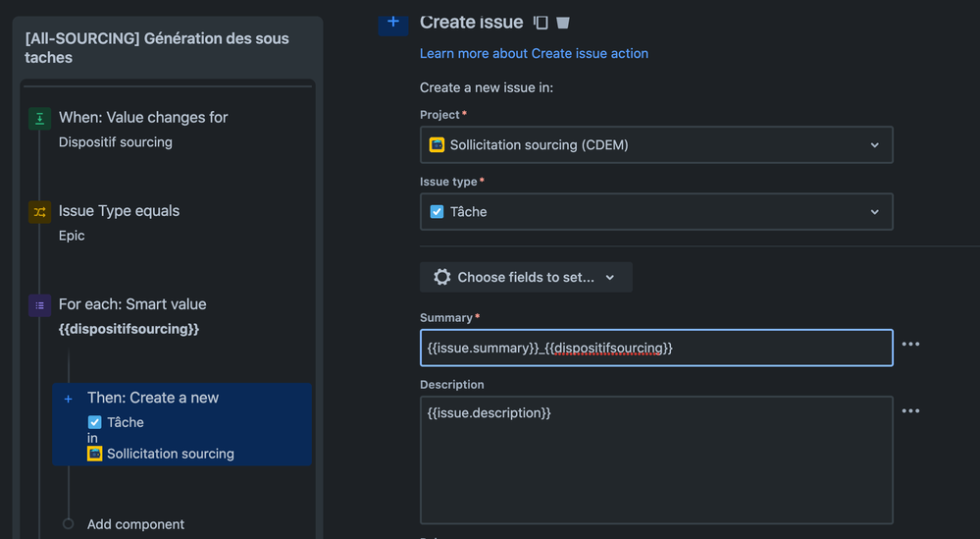Click the gear icon in Choose fields to set
Image resolution: width=980 pixels, height=539 pixels.
pyautogui.click(x=441, y=277)
